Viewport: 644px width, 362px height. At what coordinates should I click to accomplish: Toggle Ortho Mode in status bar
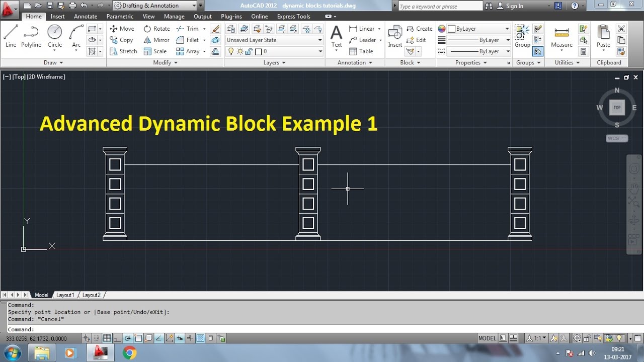coord(117,338)
